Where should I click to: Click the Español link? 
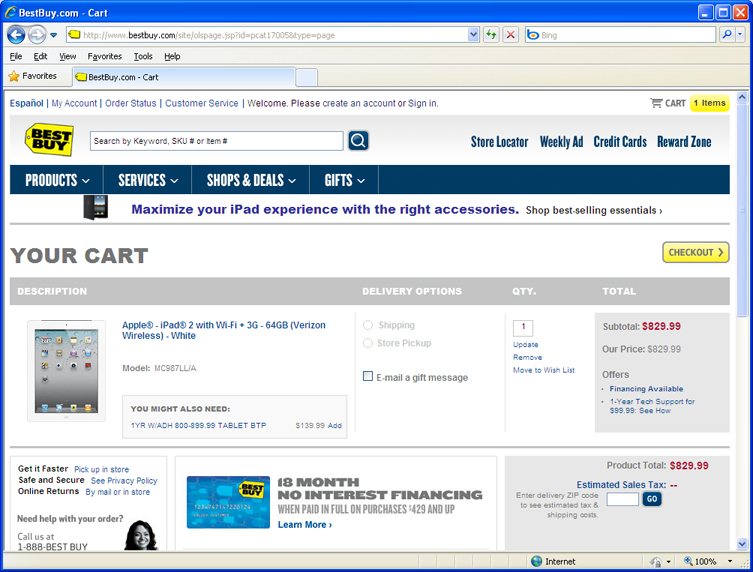click(26, 103)
